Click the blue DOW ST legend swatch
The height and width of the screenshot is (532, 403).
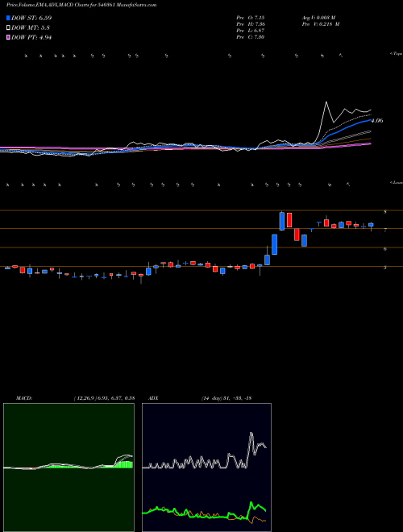pos(8,18)
